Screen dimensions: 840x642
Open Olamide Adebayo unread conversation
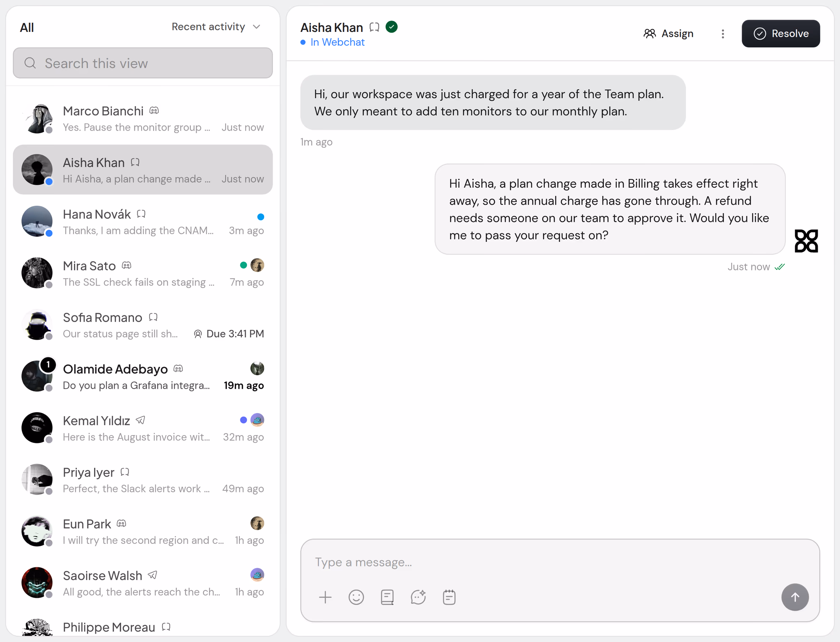pos(143,377)
